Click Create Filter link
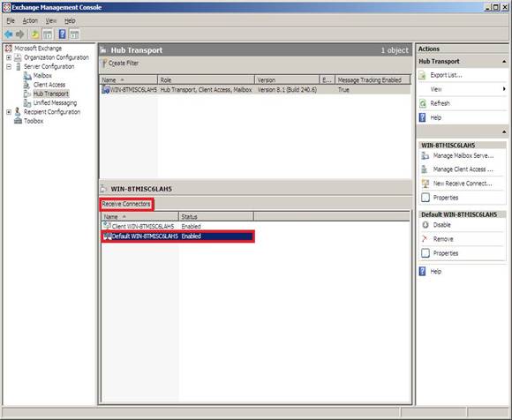The image size is (512, 420). click(124, 64)
